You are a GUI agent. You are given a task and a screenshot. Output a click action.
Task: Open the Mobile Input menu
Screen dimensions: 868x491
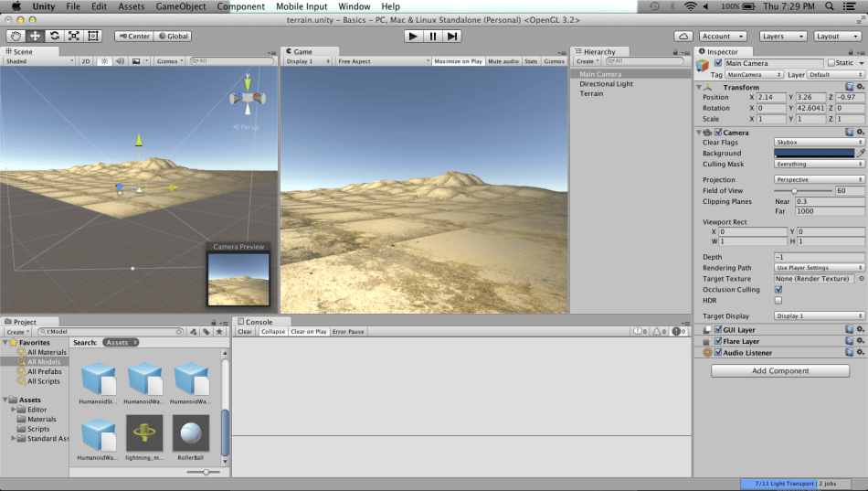pyautogui.click(x=302, y=6)
